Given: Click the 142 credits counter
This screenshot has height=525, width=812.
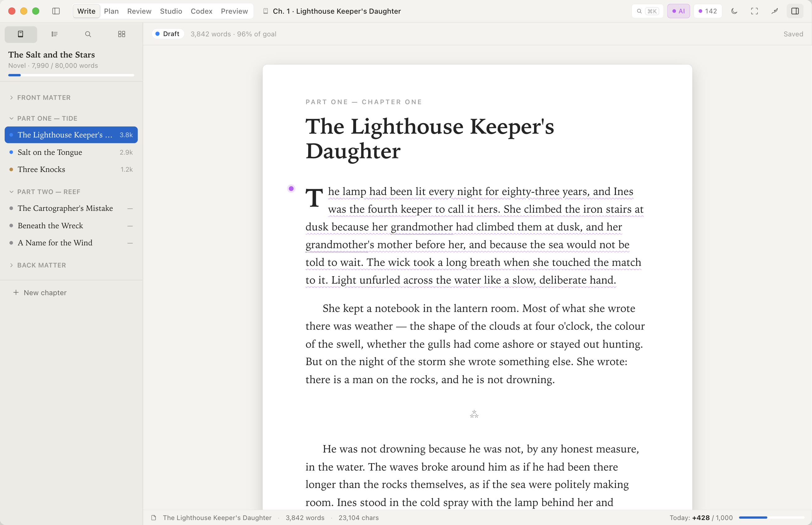Looking at the screenshot, I should [x=708, y=11].
